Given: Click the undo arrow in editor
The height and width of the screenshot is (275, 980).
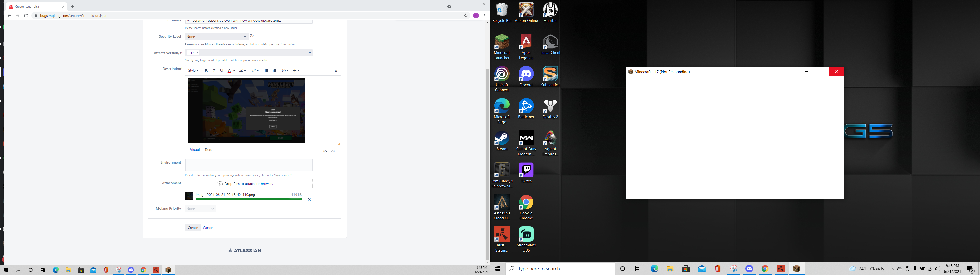Looking at the screenshot, I should coord(325,151).
